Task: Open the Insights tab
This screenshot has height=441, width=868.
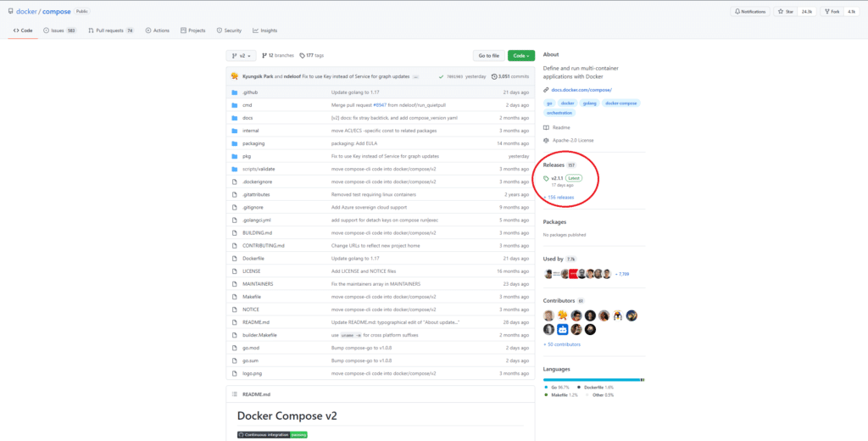Action: 264,30
